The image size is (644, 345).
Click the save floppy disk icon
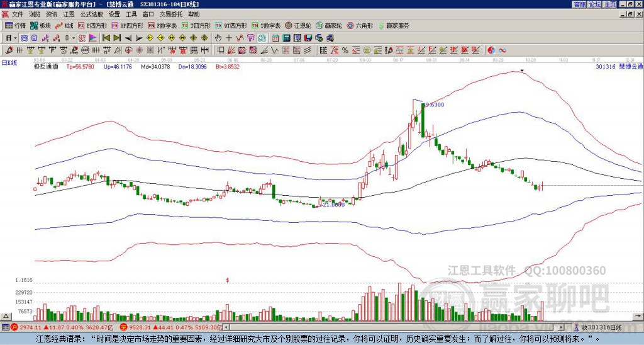pyautogui.click(x=308, y=38)
